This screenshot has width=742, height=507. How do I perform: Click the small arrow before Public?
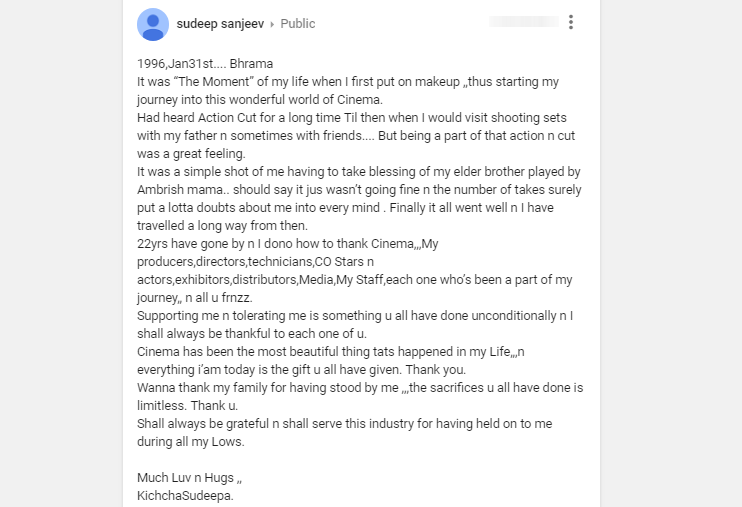coord(272,24)
